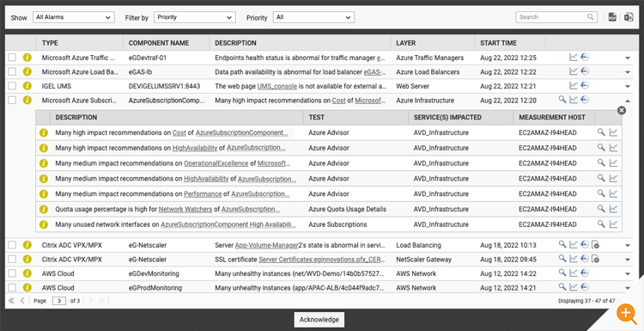Collapse the Azure Subscription alarm row arrow
Screen dimensions: 644x331
tap(628, 101)
